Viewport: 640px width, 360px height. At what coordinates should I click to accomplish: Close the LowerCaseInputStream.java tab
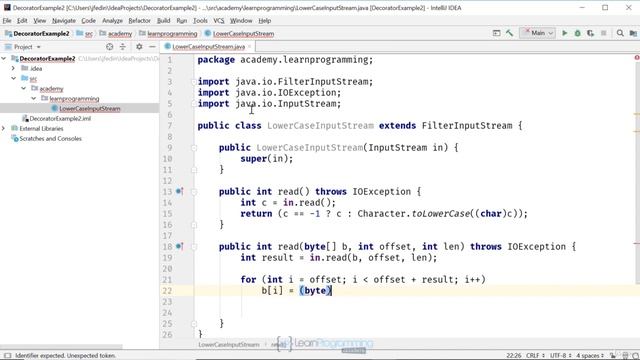pos(249,47)
